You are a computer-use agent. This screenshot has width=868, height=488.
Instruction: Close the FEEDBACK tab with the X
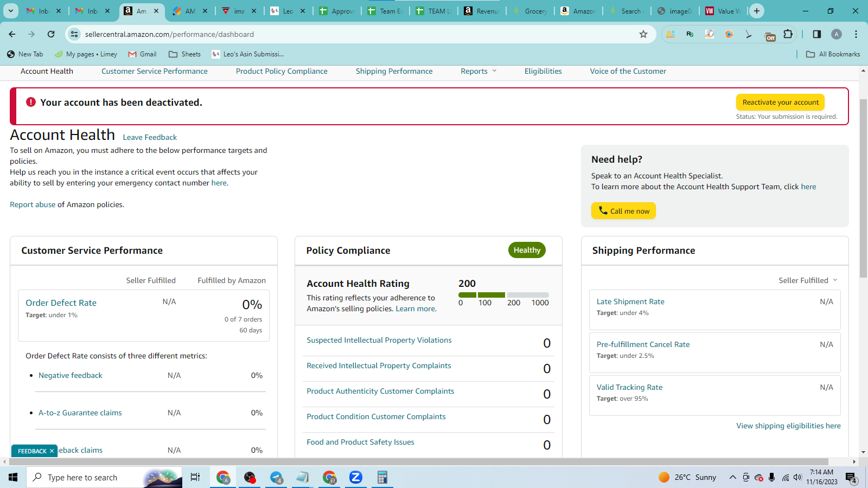click(52, 451)
